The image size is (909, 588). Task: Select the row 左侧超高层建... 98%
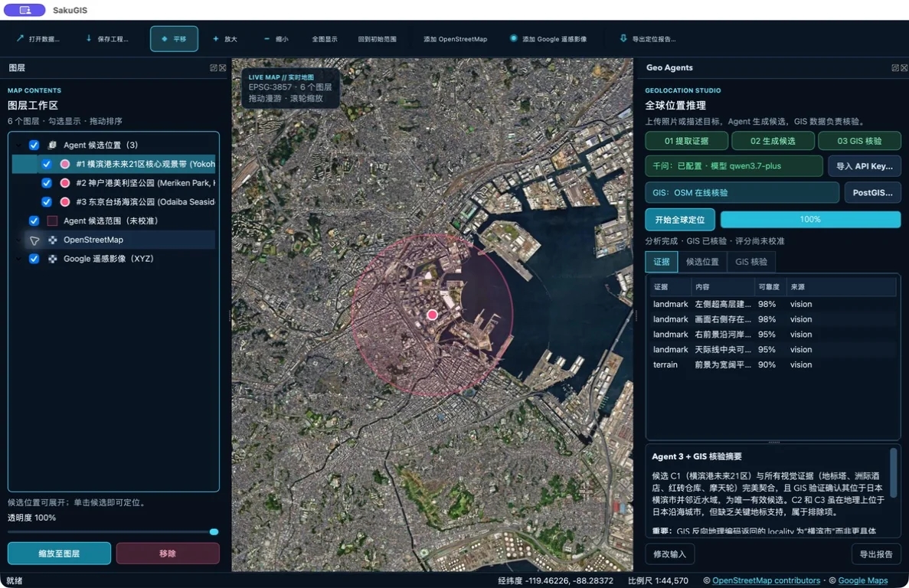pyautogui.click(x=772, y=304)
